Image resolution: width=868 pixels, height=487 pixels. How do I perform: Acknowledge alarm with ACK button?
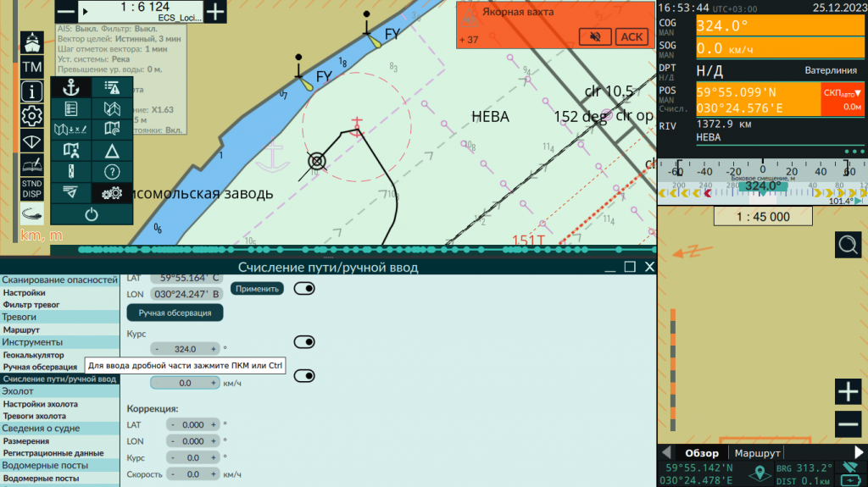coord(632,37)
